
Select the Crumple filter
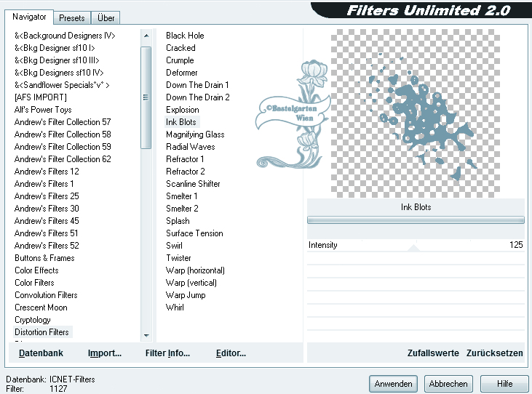tap(180, 60)
